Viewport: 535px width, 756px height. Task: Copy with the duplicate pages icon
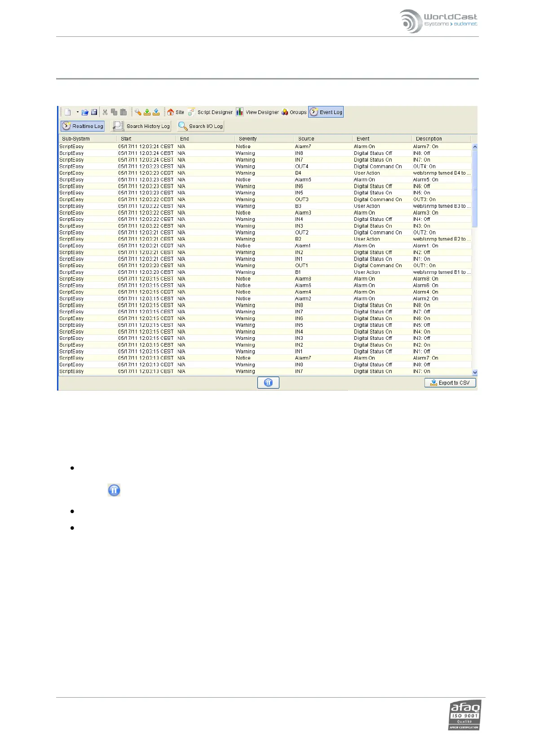114,112
